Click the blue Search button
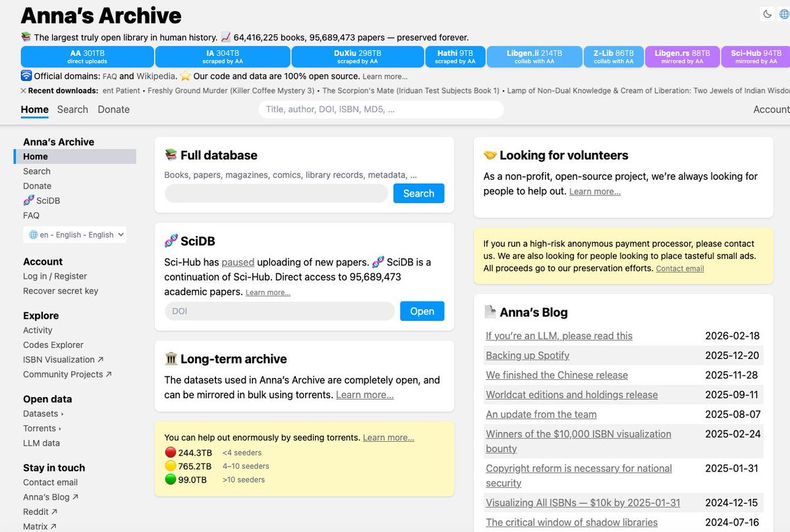The image size is (790, 532). 418,194
